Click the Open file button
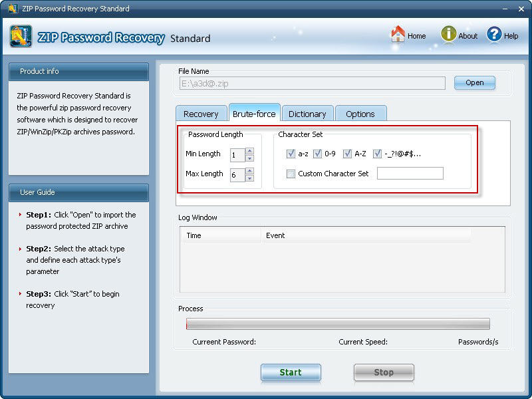 (475, 82)
